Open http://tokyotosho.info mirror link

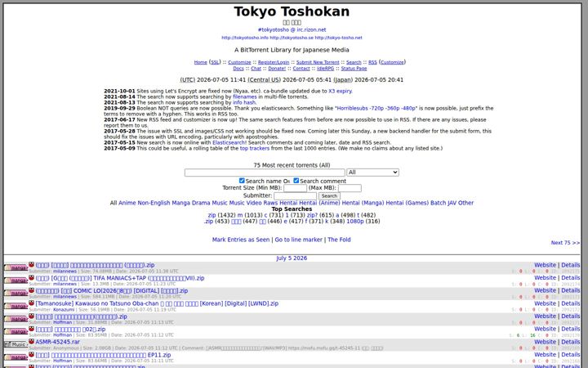point(245,38)
